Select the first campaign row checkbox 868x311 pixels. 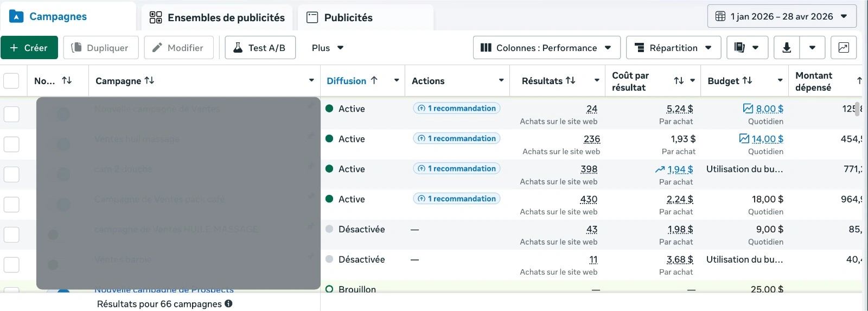coord(11,114)
